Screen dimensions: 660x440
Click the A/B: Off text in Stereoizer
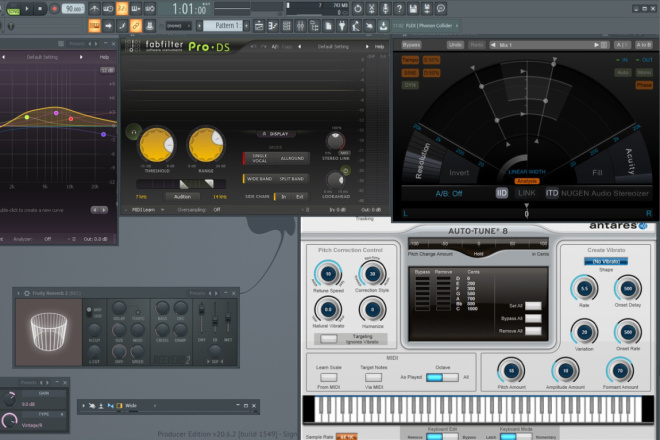tap(449, 194)
